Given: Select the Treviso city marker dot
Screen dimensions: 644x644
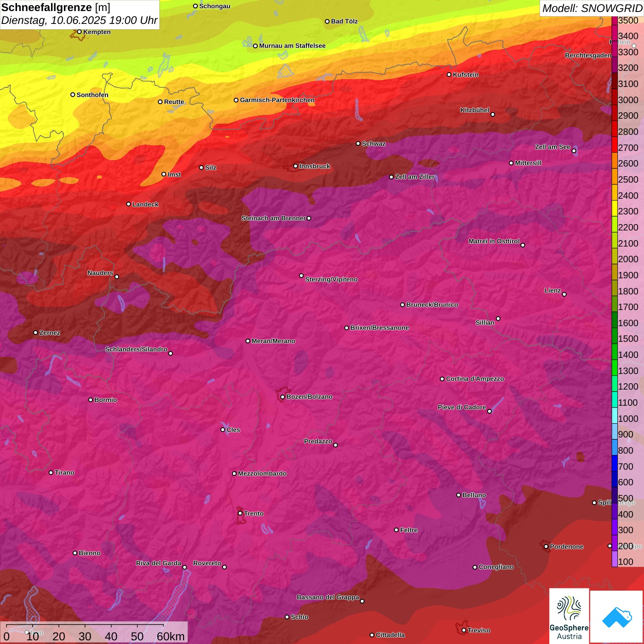Looking at the screenshot, I should 464,630.
